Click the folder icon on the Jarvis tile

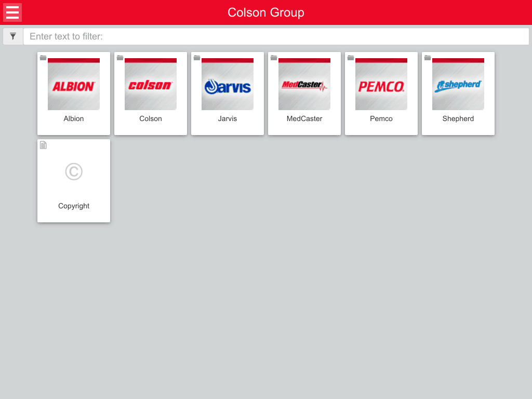[197, 58]
